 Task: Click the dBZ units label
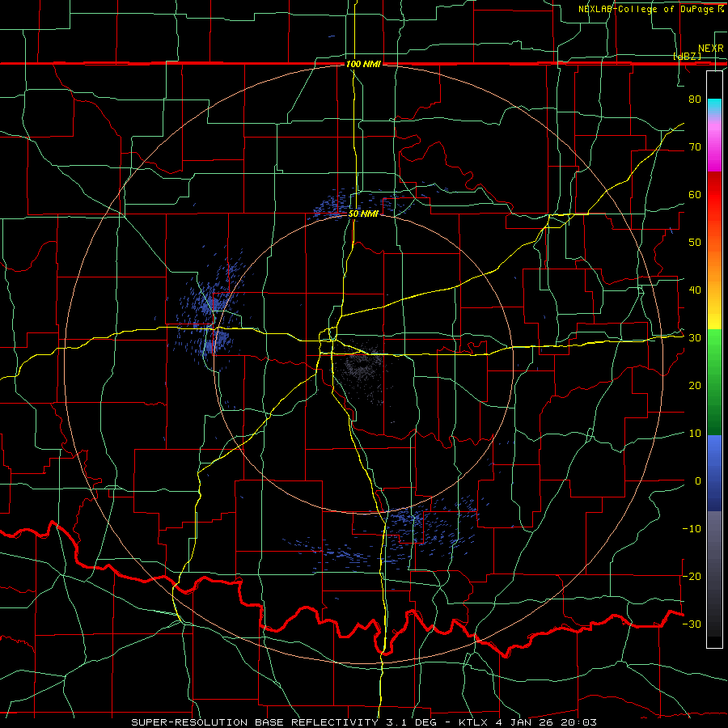[687, 56]
